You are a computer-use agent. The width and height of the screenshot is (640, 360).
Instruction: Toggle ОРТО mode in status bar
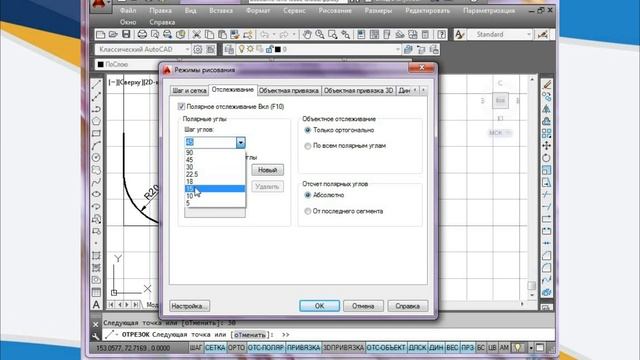pyautogui.click(x=236, y=348)
